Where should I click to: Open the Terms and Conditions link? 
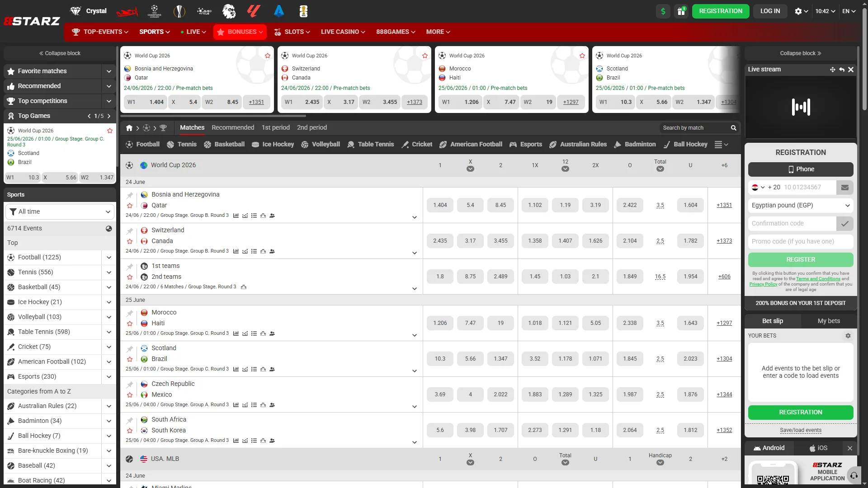tap(818, 279)
